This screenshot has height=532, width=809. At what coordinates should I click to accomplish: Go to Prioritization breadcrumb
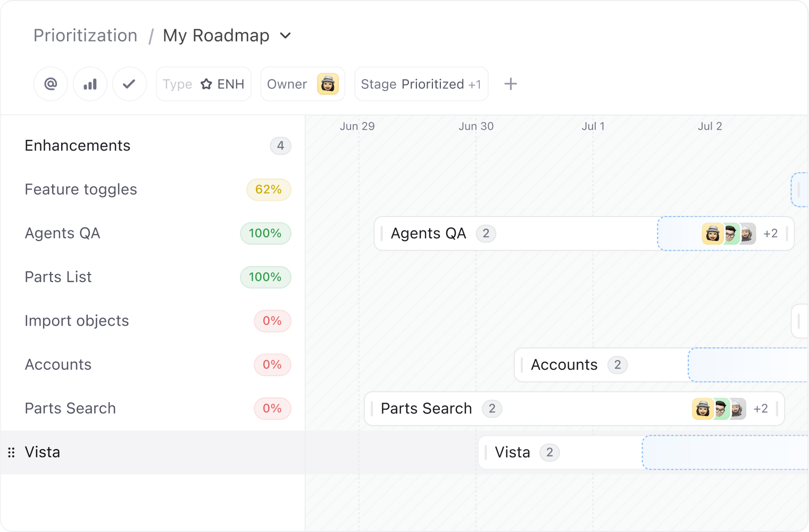(x=85, y=36)
